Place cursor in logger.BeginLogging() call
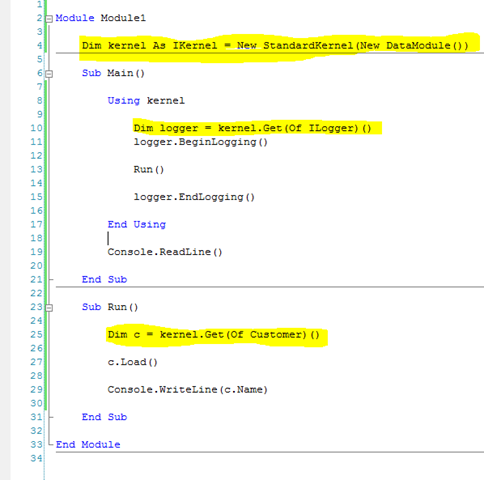 (x=201, y=142)
